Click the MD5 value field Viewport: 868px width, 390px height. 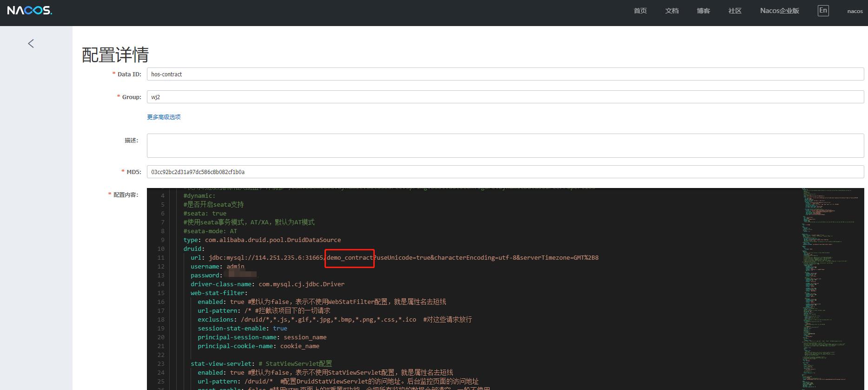pyautogui.click(x=505, y=172)
